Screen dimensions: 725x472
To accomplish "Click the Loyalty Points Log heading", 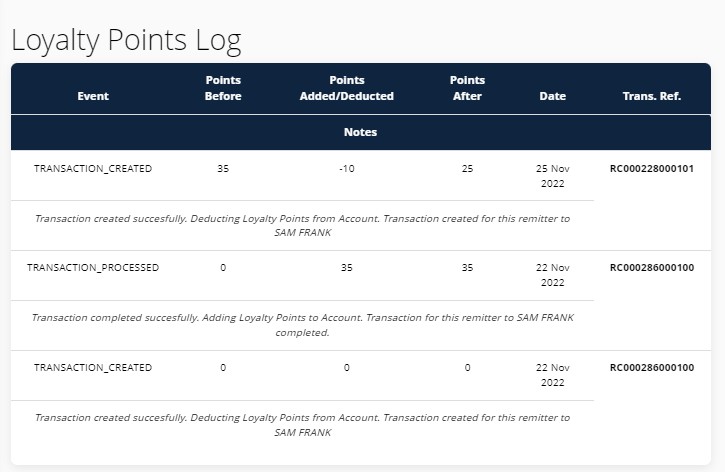I will click(x=126, y=41).
